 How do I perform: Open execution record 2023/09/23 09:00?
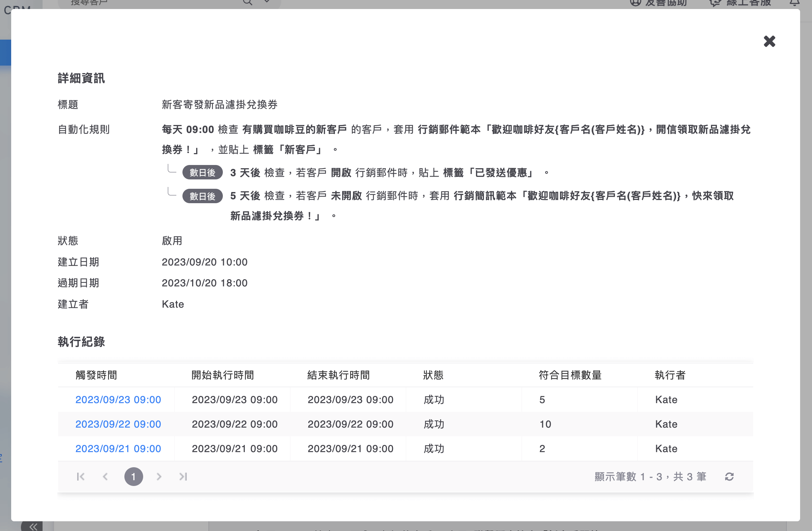tap(118, 400)
